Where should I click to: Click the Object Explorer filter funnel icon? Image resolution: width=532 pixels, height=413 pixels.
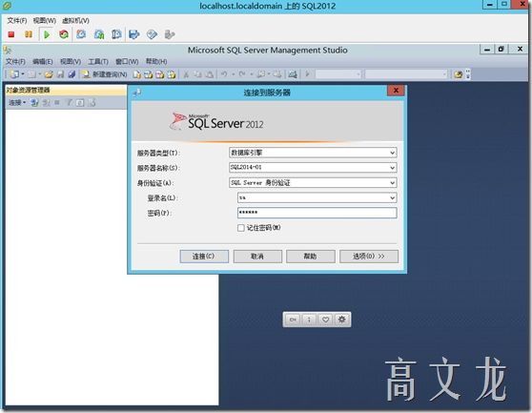69,102
